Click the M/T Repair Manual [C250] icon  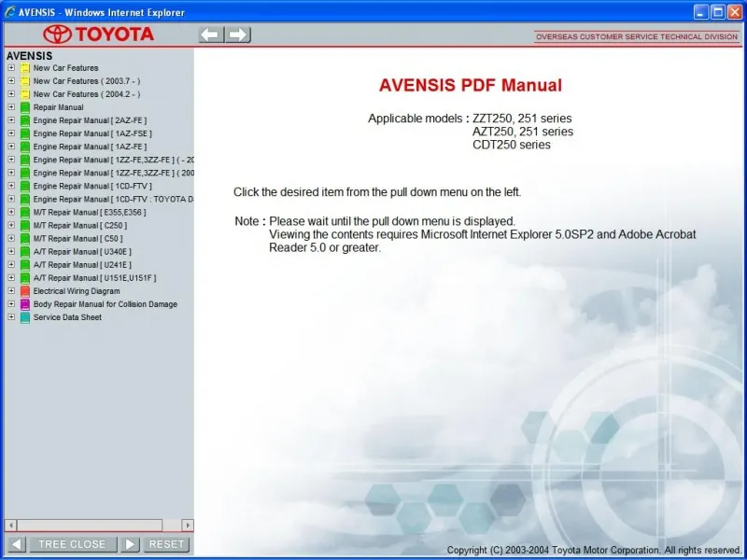(x=24, y=225)
